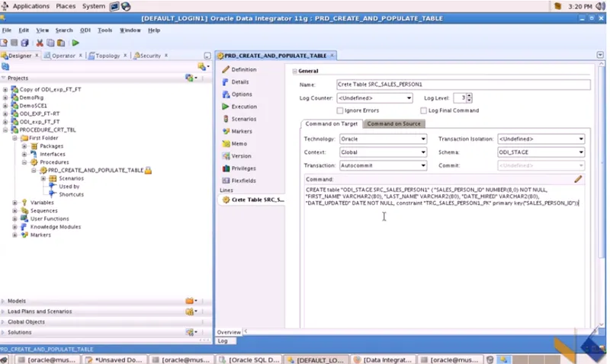Switch to Unsaved Document taskbar window
The image size is (610, 364).
114,360
